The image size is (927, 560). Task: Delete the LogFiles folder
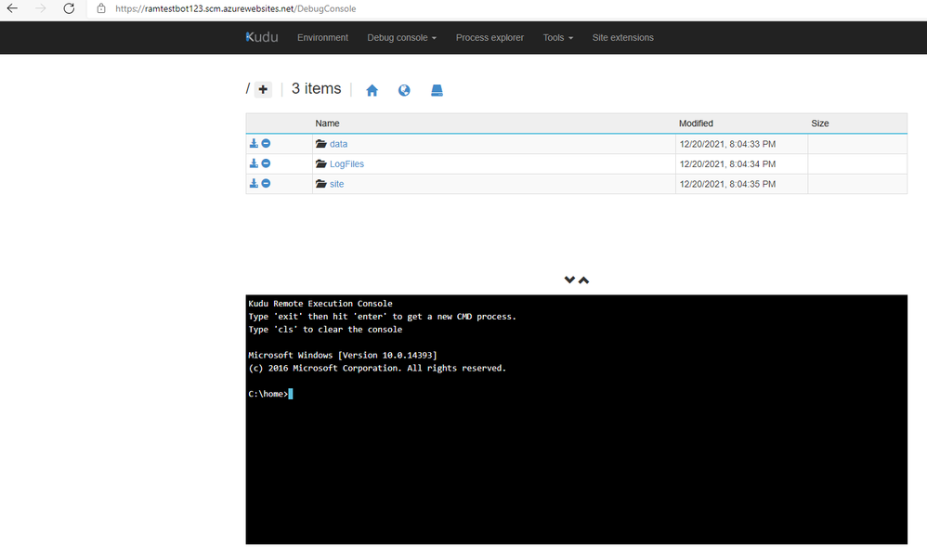pos(266,163)
